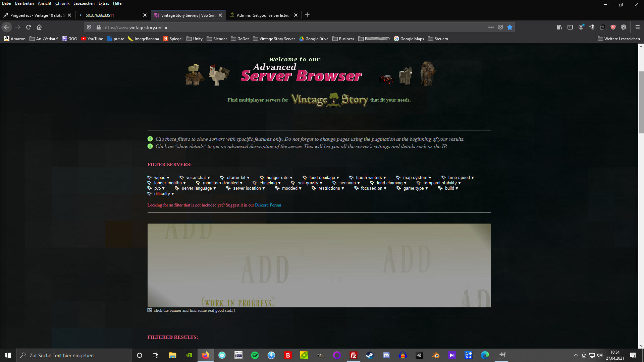Screen dimensions: 644x362
Task: Open the Lesezeichen menu
Action: (84, 3)
